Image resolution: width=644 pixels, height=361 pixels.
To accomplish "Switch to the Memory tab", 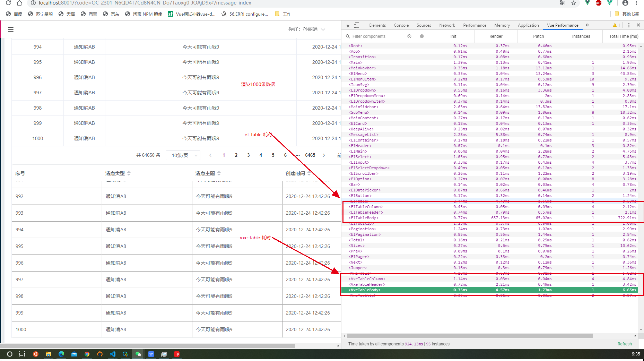I will [x=502, y=25].
